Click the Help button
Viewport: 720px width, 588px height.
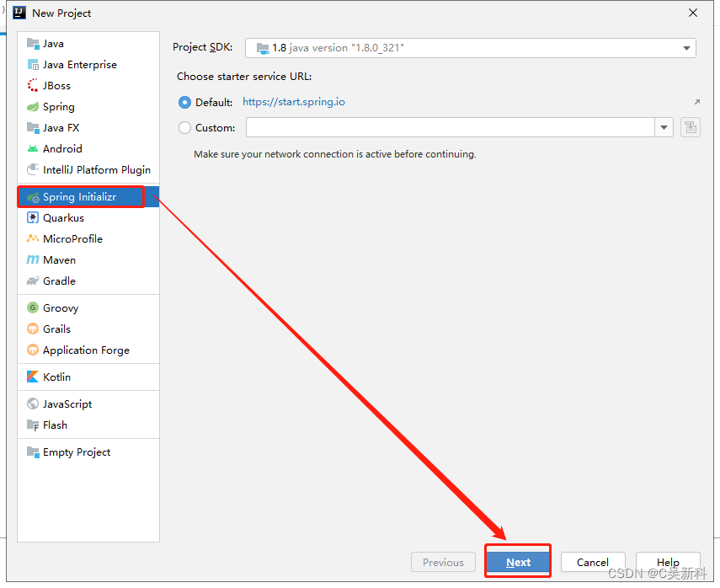(668, 562)
